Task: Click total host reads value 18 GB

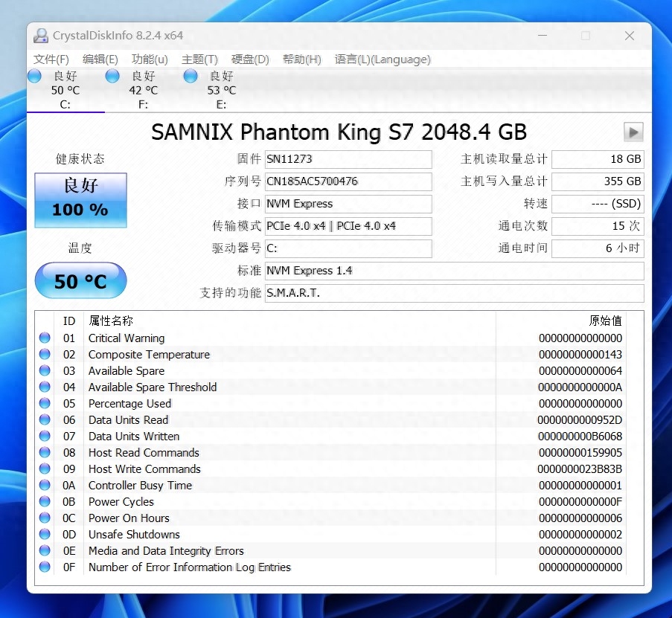Action: [598, 159]
